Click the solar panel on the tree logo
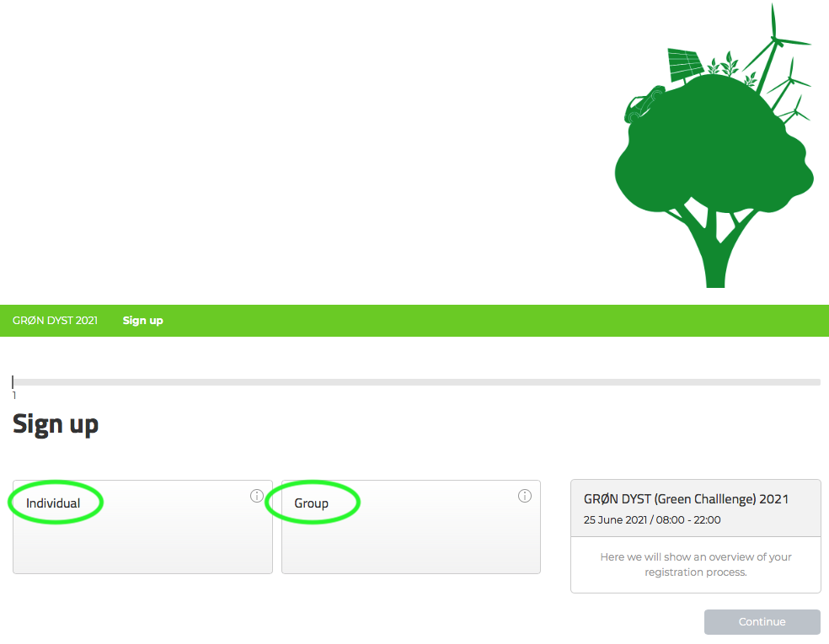829x644 pixels. pos(685,66)
